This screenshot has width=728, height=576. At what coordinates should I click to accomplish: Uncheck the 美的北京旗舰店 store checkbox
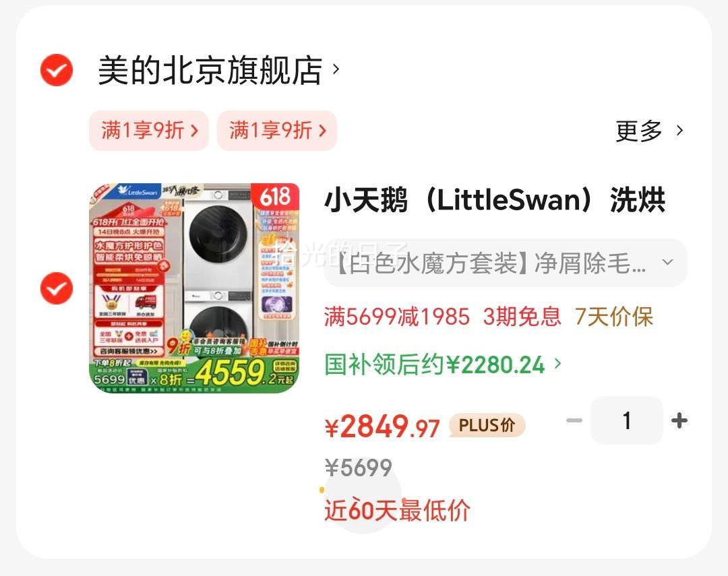tap(56, 69)
